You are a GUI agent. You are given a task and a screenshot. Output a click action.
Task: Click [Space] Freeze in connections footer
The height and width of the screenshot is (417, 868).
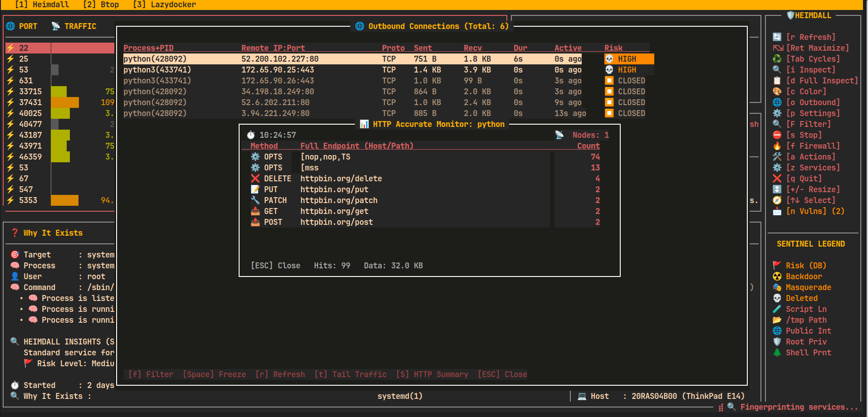coord(214,374)
